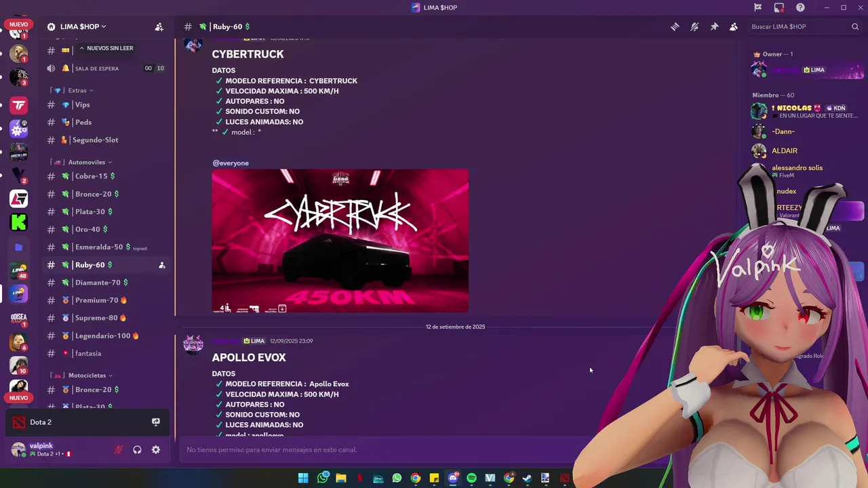Click the notification settings bell icon

click(694, 26)
